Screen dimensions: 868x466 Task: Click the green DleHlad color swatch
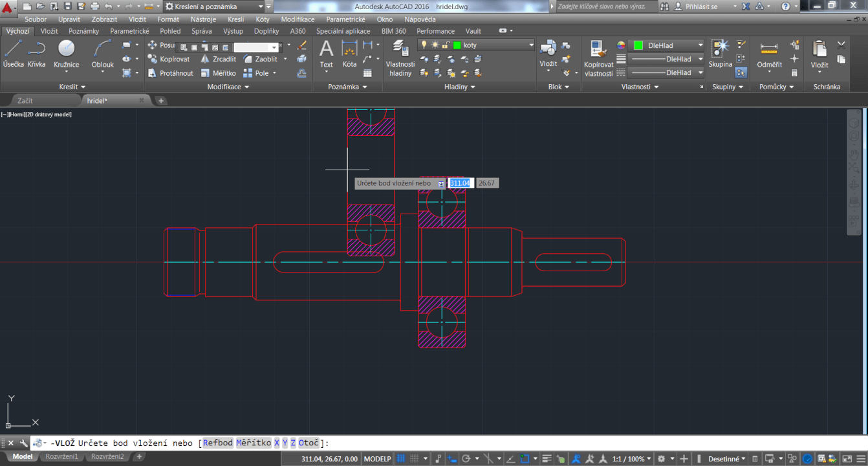(638, 45)
